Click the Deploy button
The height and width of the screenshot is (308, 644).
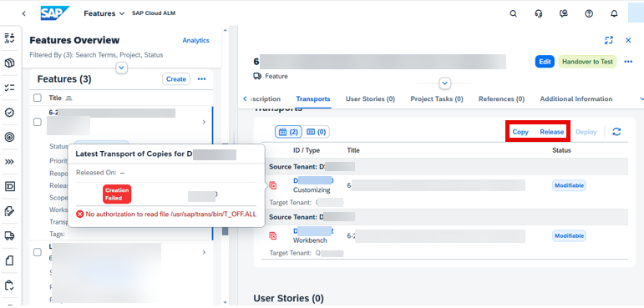click(586, 132)
